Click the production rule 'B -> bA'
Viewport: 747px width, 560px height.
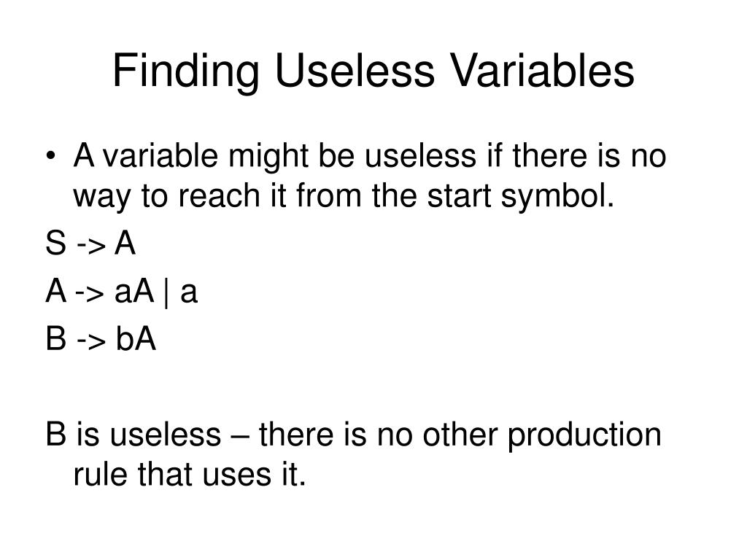tap(101, 339)
